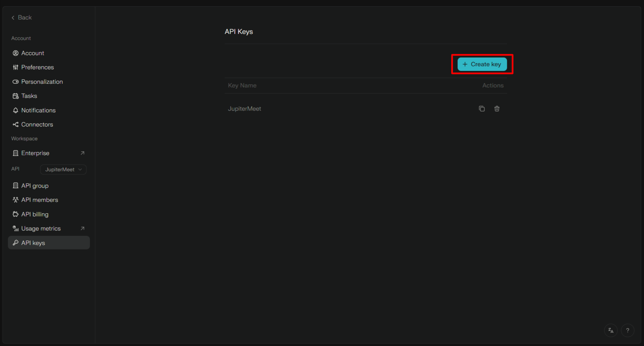Click the help question mark icon

[628, 330]
